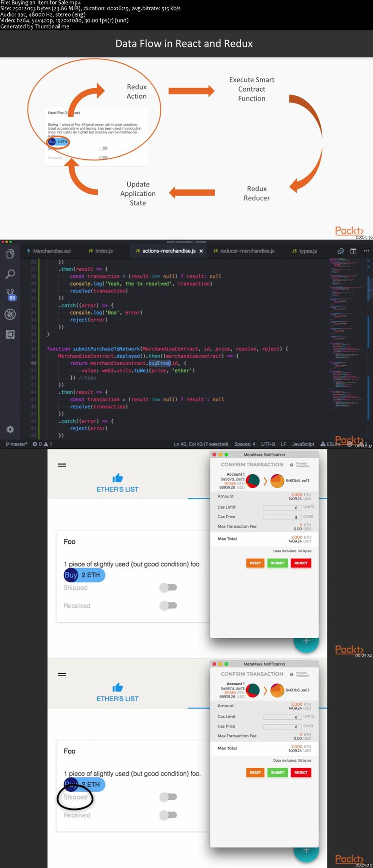Open the Debug view in VS Code sidebar
The image size is (373, 868).
tap(10, 314)
